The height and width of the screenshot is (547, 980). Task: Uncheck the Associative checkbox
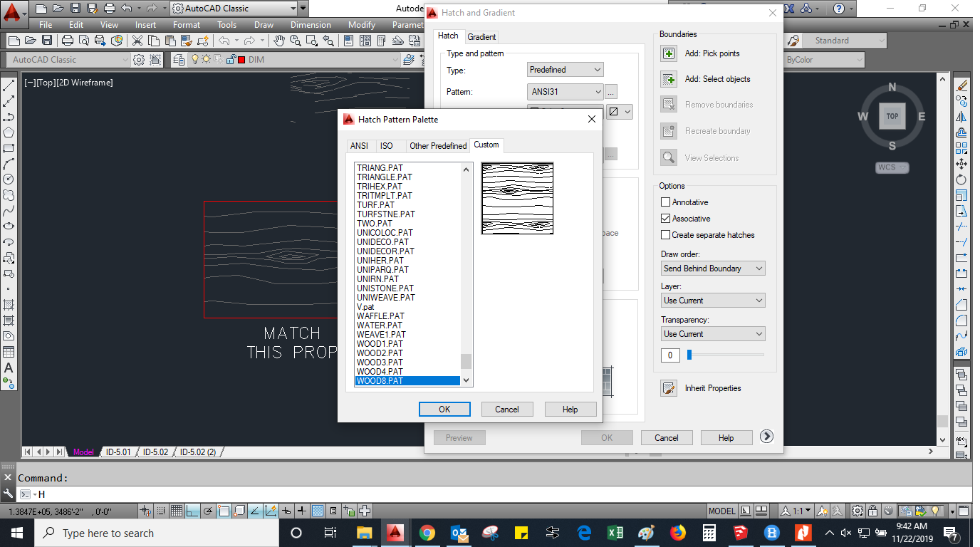coord(666,219)
